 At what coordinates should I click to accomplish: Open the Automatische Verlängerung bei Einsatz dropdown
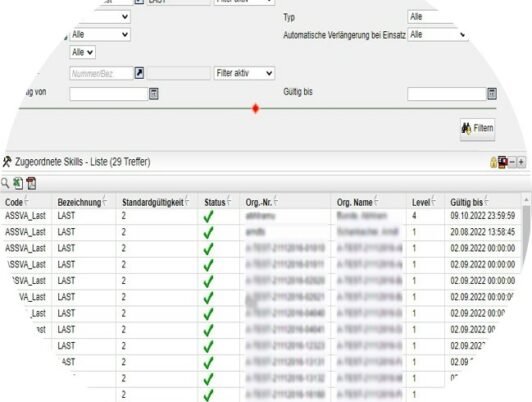pos(438,35)
